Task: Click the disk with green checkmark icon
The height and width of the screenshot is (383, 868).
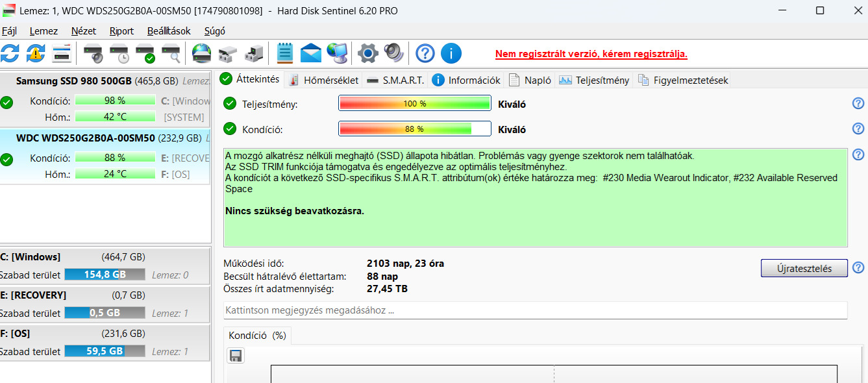Action: coord(145,53)
